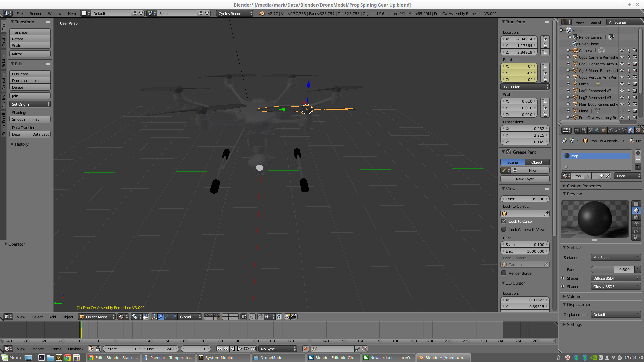Click the remove material slot minus icon
644x362 pixels.
coord(638,160)
